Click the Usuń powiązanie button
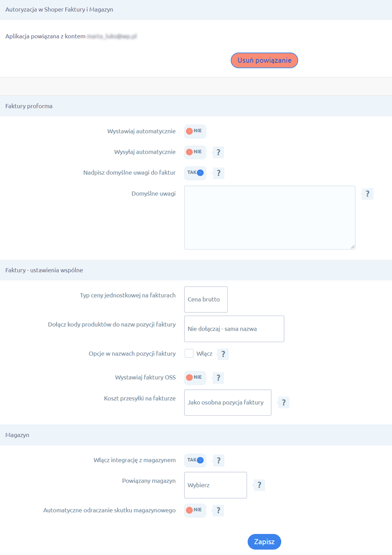 tap(264, 60)
